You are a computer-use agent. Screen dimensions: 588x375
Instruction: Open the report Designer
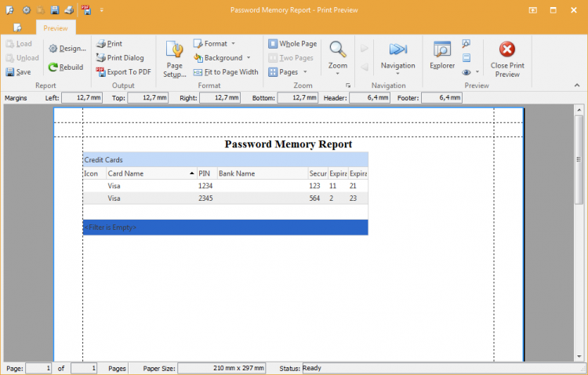click(67, 49)
